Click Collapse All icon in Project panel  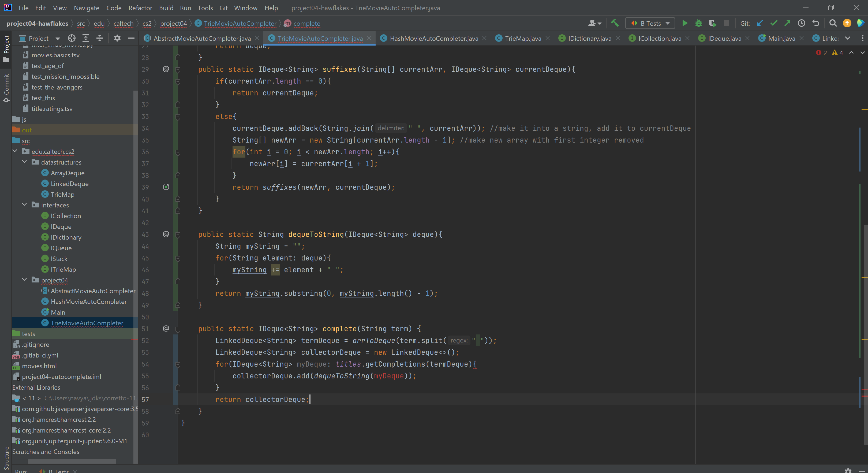coord(100,38)
